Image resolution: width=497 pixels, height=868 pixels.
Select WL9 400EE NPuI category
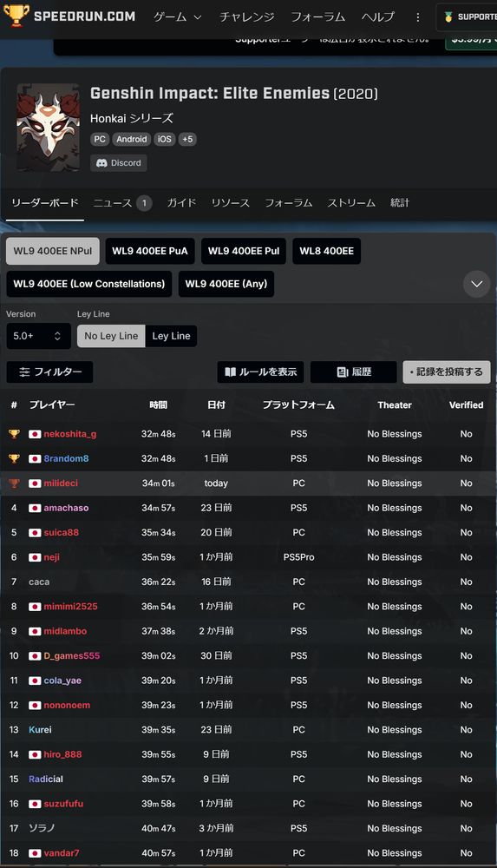(x=53, y=251)
